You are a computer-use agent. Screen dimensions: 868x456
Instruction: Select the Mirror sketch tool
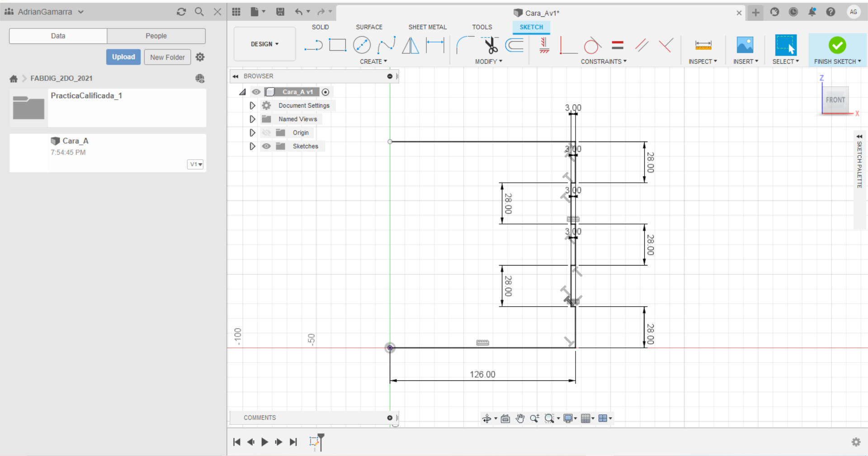(410, 45)
